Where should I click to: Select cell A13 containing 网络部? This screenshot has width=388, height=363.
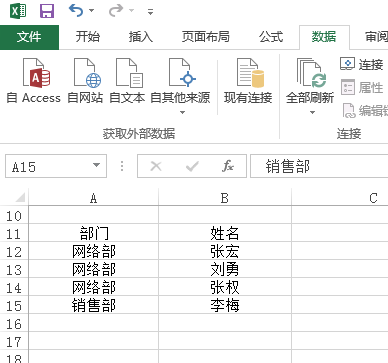(94, 269)
